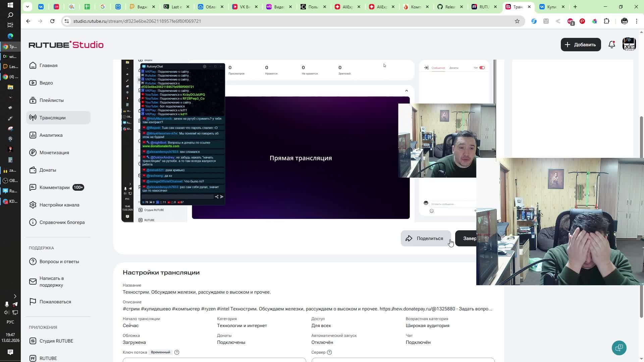
Task: Click question icon beside Временный key label
Action: tap(177, 352)
